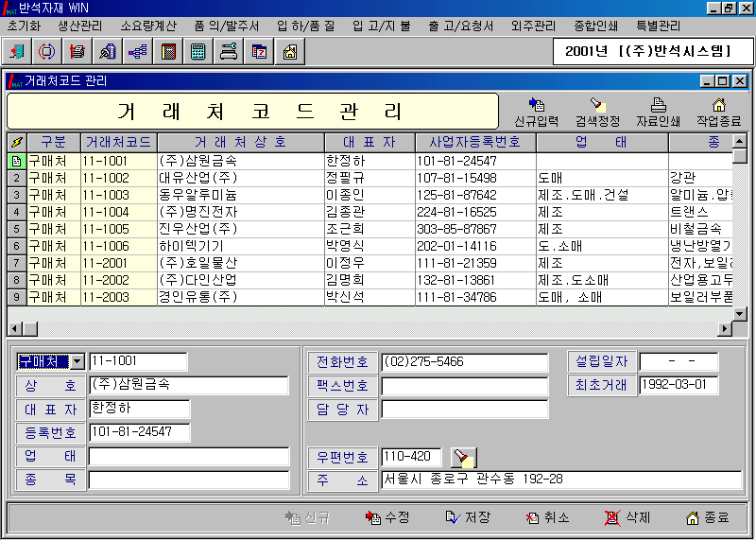The height and width of the screenshot is (541, 756).
Task: Click 작업종료 to end the task
Action: pos(718,112)
